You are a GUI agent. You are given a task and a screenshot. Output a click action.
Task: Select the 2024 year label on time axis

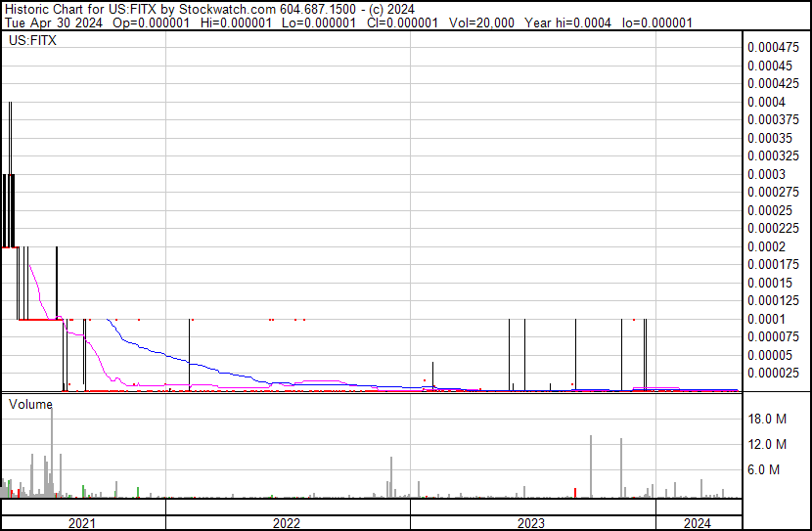tap(699, 522)
